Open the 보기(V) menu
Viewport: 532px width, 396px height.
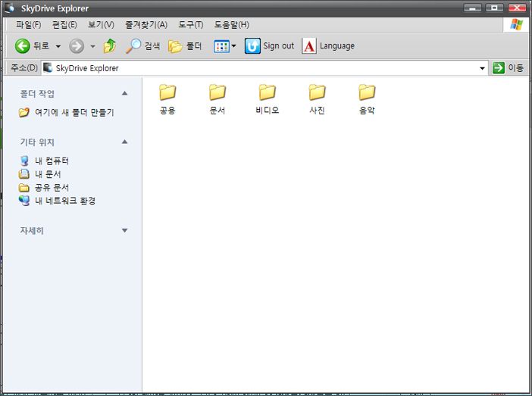click(x=101, y=25)
